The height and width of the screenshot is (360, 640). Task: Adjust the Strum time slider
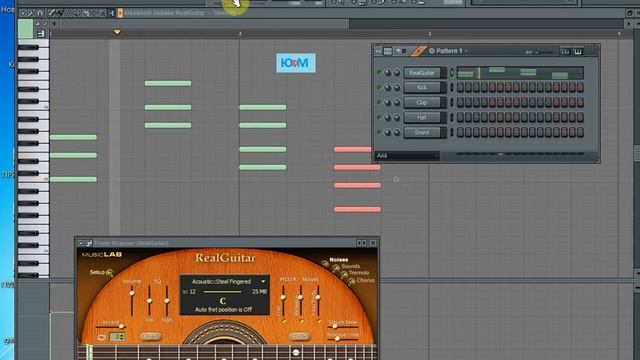pos(343,327)
